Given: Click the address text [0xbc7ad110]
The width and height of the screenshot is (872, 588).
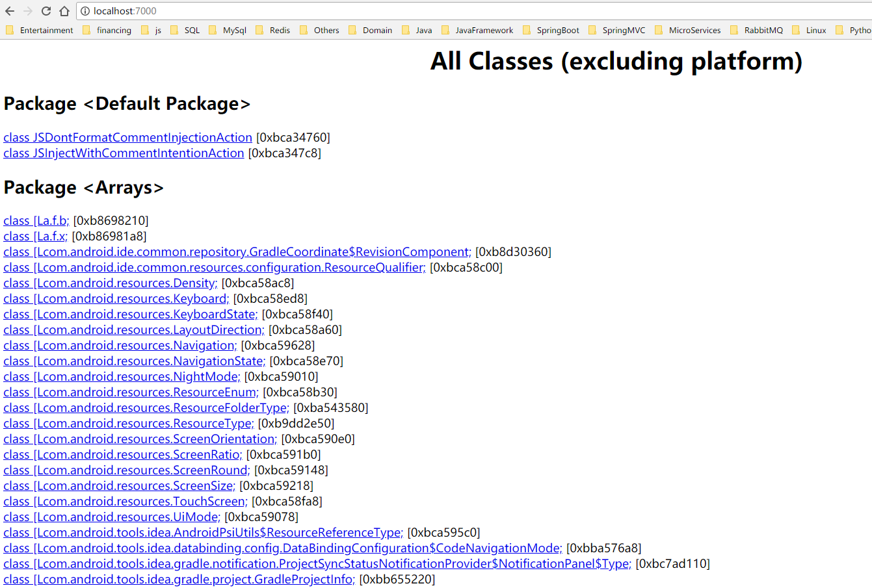Looking at the screenshot, I should tap(673, 564).
